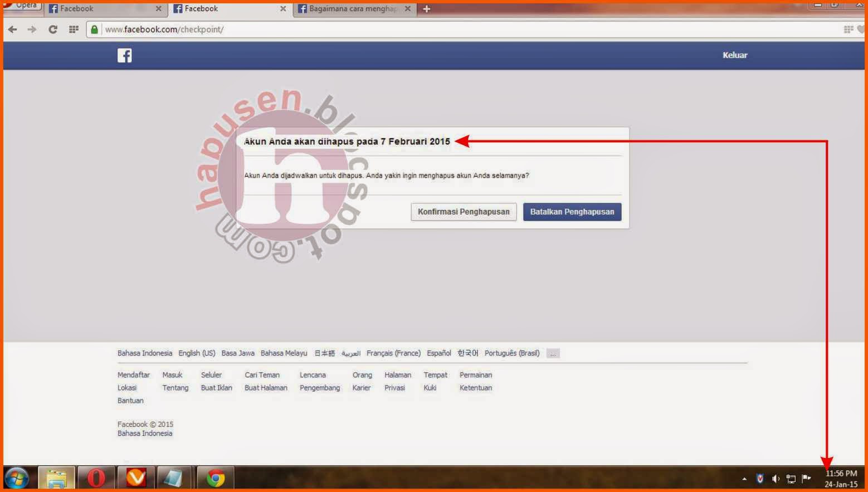Go back with browser back arrow

click(12, 30)
